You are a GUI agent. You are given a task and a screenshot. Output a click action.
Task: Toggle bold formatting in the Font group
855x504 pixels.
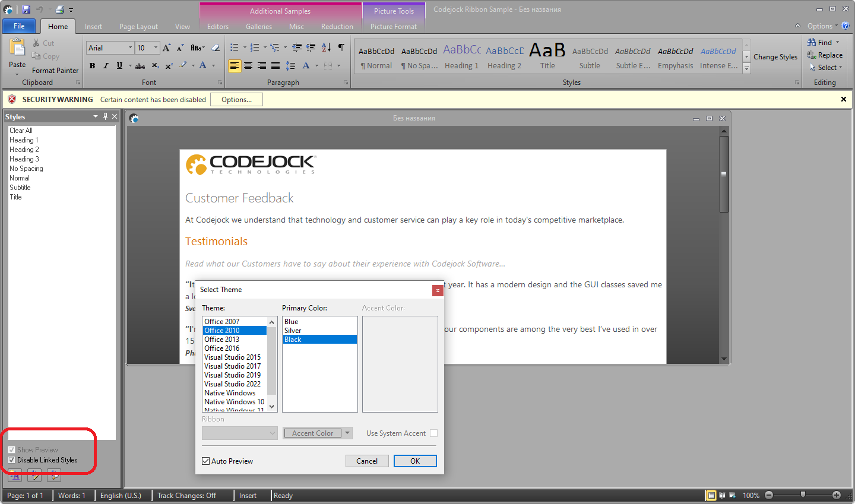coord(92,66)
